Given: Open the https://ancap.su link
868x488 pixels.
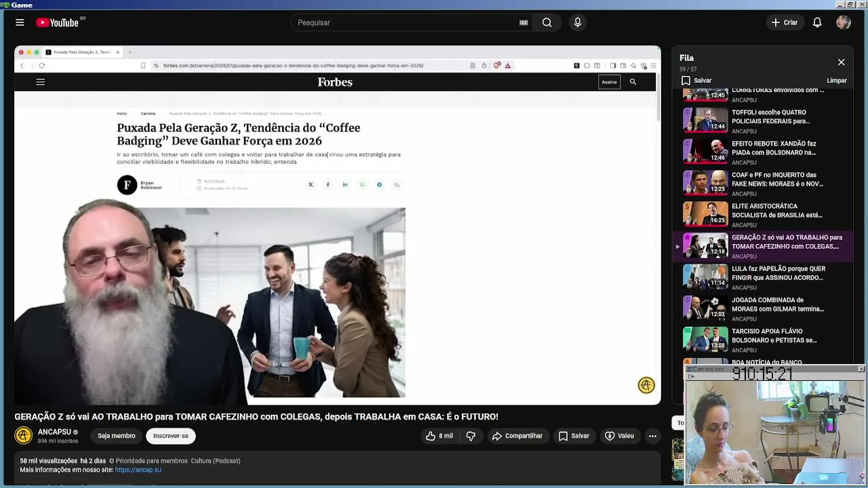Looking at the screenshot, I should click(x=138, y=470).
